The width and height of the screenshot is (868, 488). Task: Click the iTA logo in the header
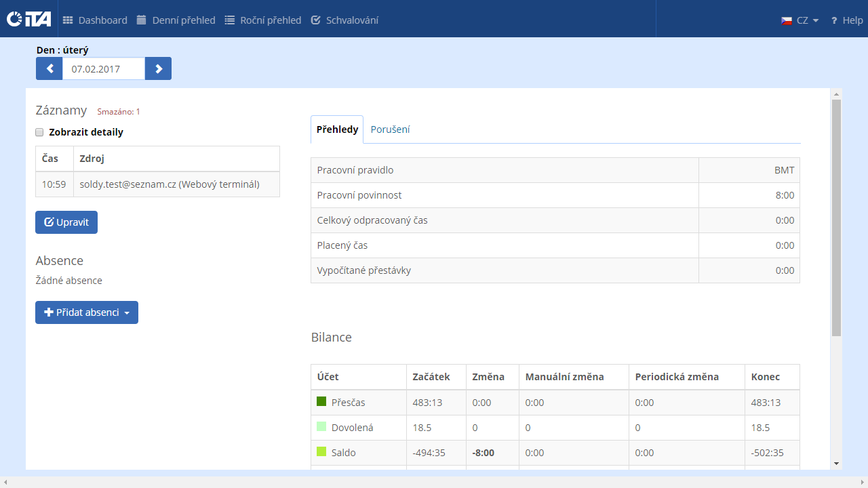point(28,20)
